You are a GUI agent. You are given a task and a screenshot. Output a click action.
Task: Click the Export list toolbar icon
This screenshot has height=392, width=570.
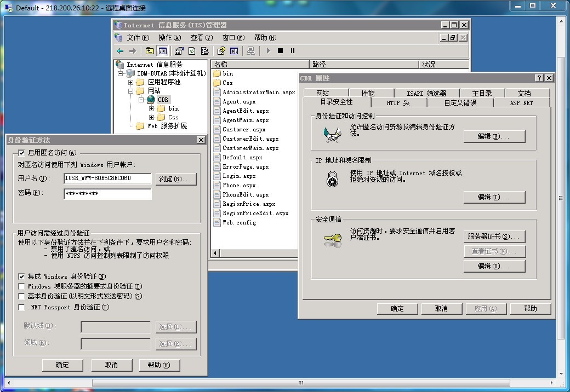[204, 51]
